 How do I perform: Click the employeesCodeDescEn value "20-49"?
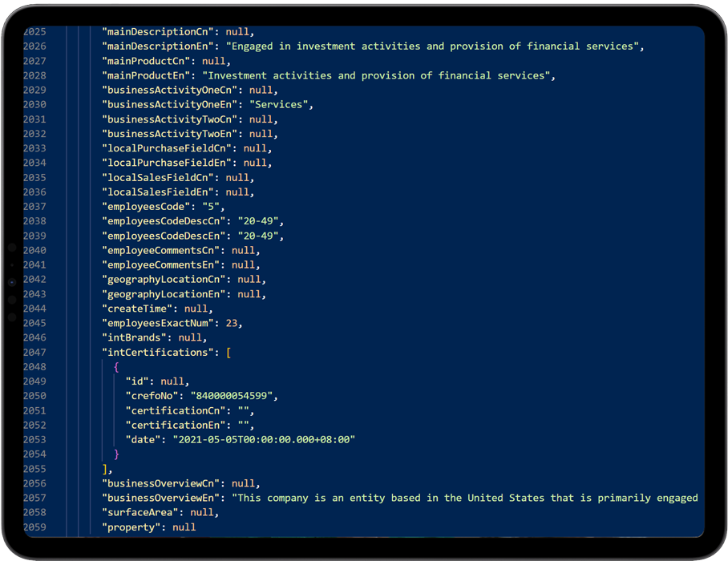click(x=258, y=236)
